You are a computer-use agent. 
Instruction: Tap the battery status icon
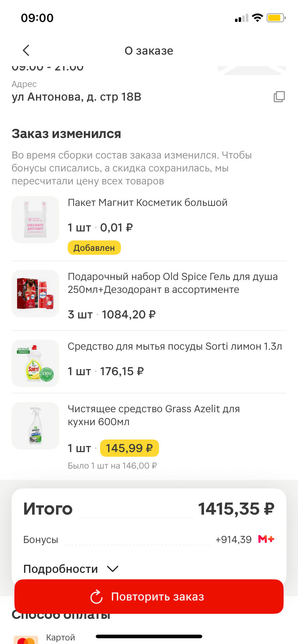point(276,18)
